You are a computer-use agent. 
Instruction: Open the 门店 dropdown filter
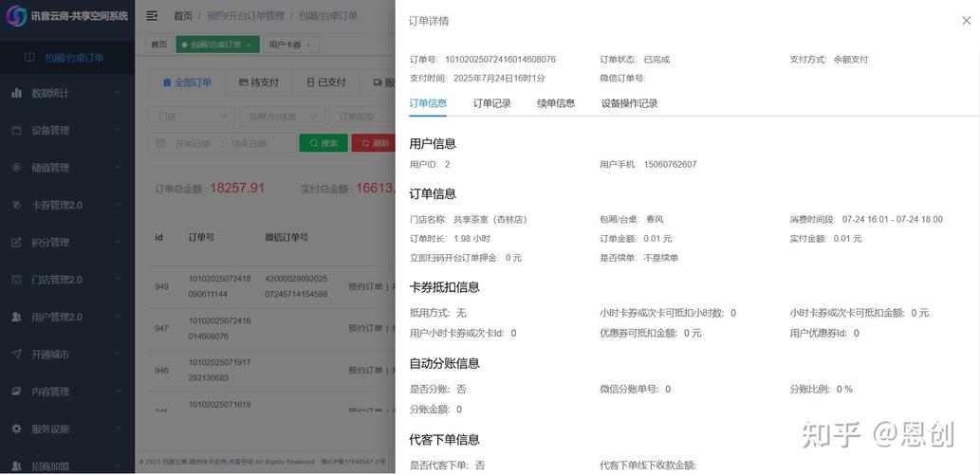[192, 117]
